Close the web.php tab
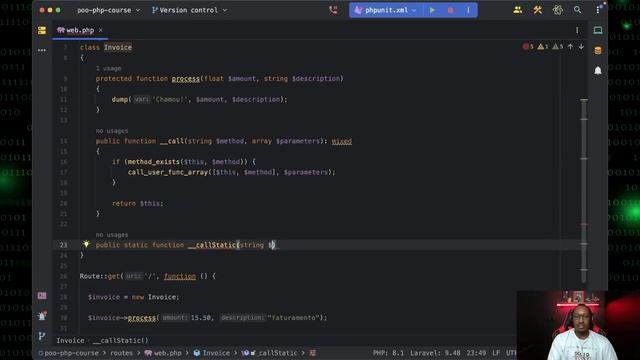 [x=101, y=30]
